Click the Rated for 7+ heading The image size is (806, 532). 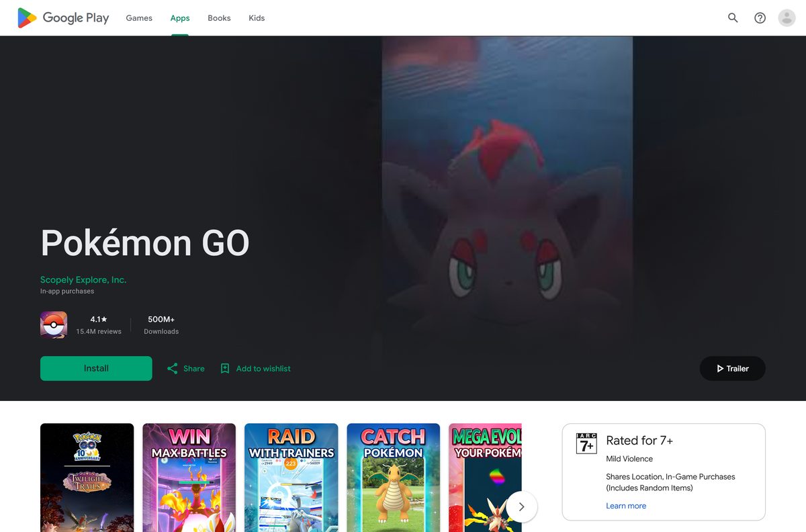(x=639, y=441)
